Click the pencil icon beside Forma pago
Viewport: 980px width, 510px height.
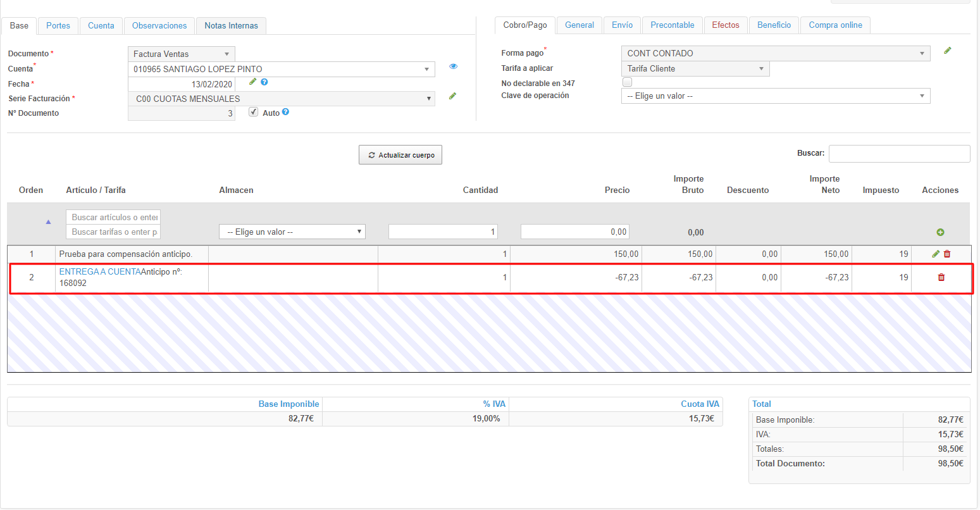click(947, 51)
